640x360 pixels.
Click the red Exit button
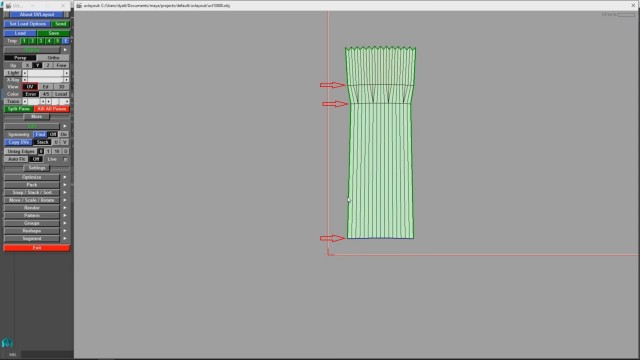pyautogui.click(x=37, y=248)
